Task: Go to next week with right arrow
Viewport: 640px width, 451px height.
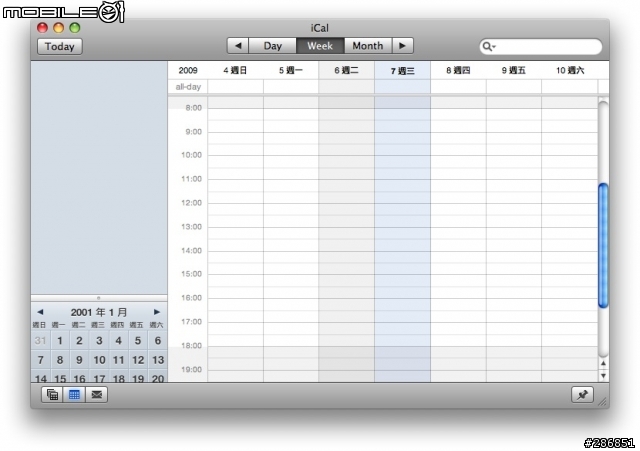Action: click(x=403, y=46)
